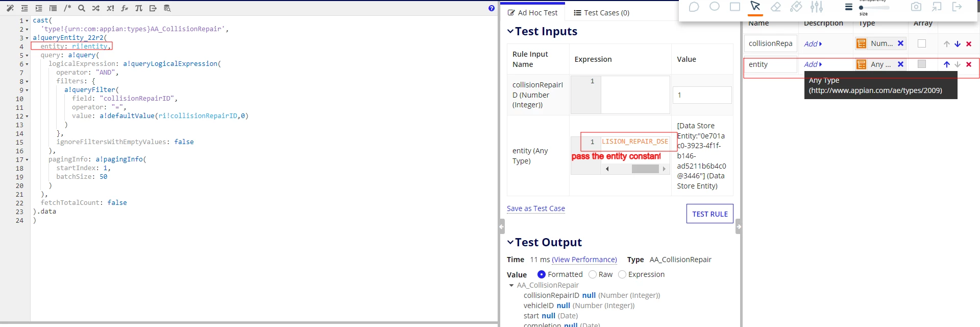The width and height of the screenshot is (980, 327).
Task: Click the shuffle arrows toolbar icon
Action: (96, 8)
